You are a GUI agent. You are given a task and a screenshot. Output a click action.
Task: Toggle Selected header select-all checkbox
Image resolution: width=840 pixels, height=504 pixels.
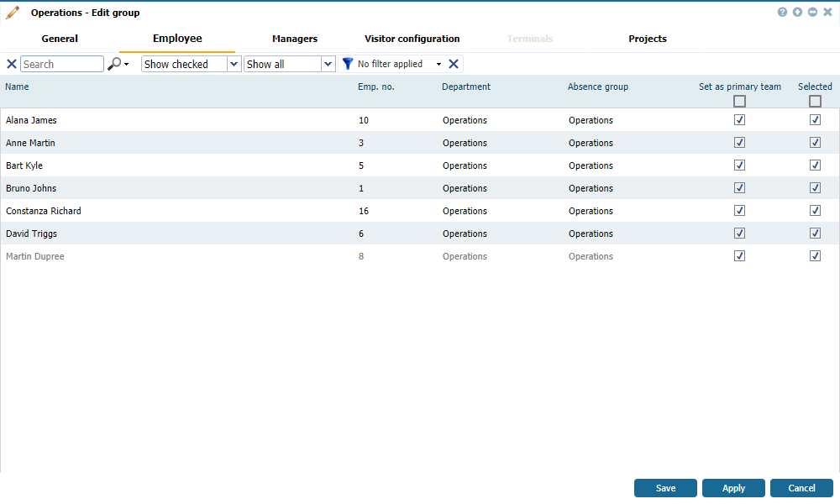(x=815, y=102)
